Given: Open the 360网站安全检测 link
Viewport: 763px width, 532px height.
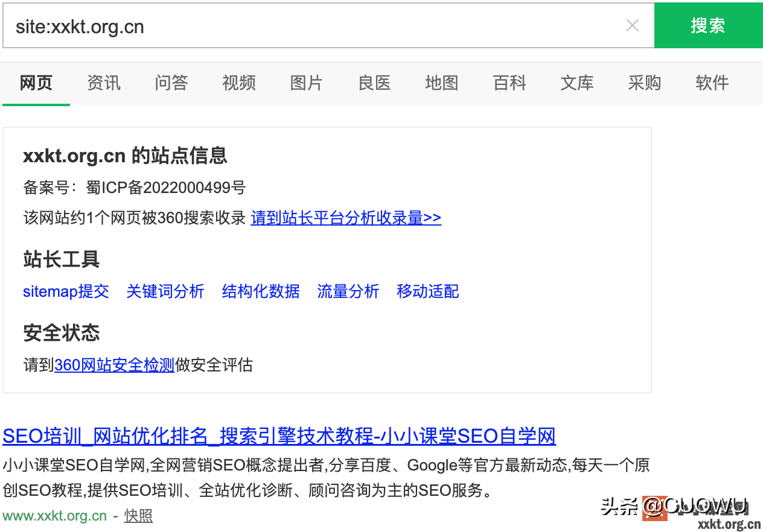Looking at the screenshot, I should (x=114, y=365).
